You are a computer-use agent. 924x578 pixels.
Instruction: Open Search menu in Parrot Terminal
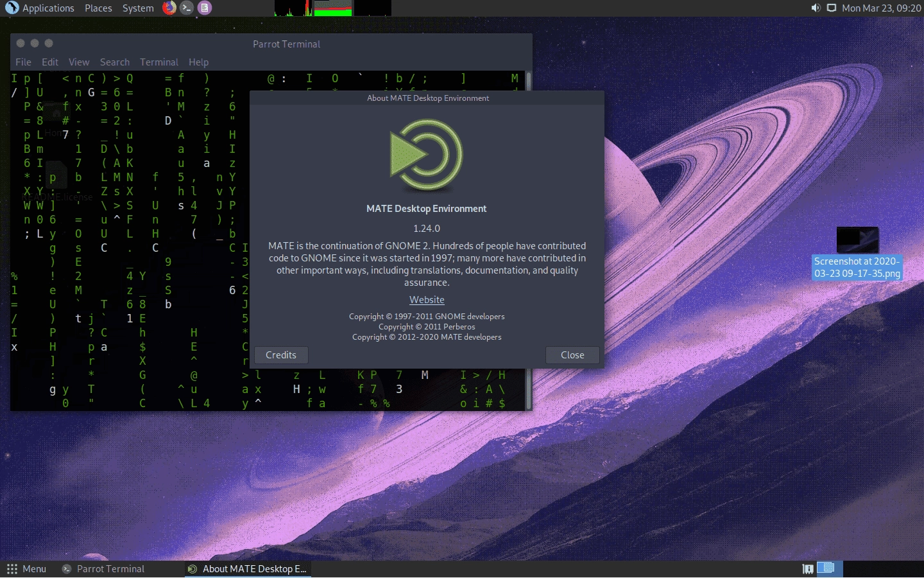[115, 62]
